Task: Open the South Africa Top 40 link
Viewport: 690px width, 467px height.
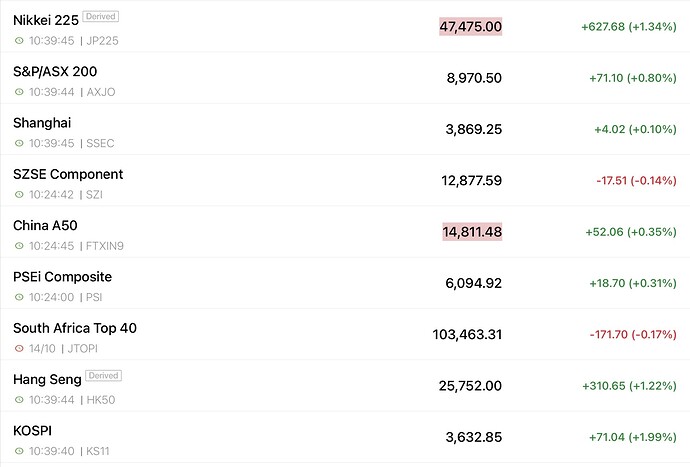Action: pyautogui.click(x=75, y=328)
